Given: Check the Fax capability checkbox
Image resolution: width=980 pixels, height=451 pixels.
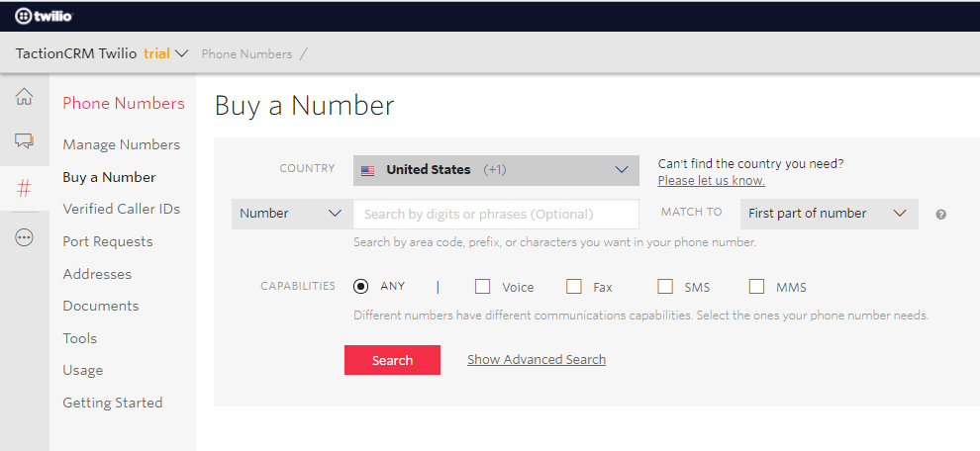Looking at the screenshot, I should pyautogui.click(x=574, y=286).
